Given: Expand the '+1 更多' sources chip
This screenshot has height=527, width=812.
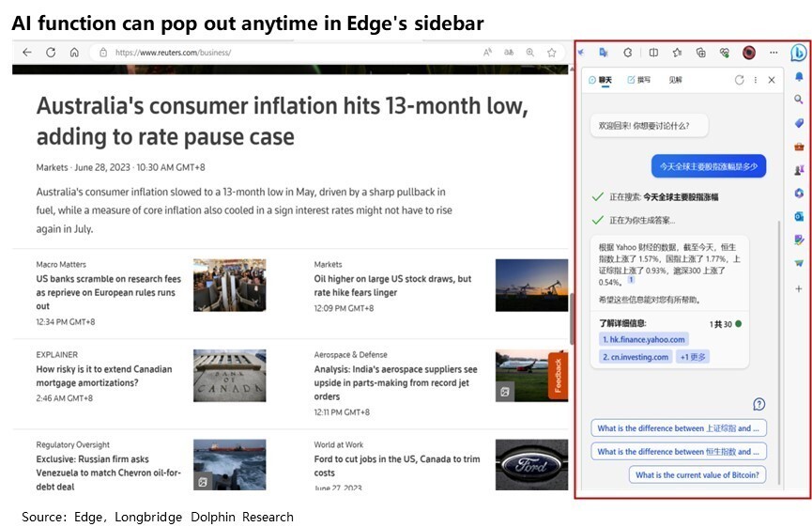Looking at the screenshot, I should [x=693, y=357].
